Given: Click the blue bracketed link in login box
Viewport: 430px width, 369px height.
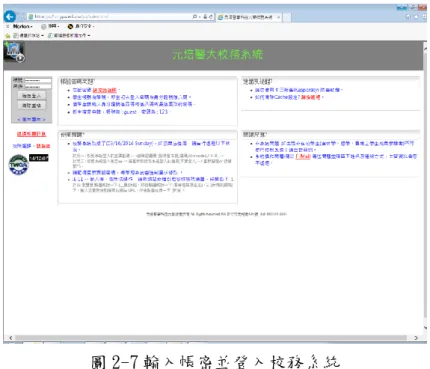Looking at the screenshot, I should pyautogui.click(x=31, y=119).
